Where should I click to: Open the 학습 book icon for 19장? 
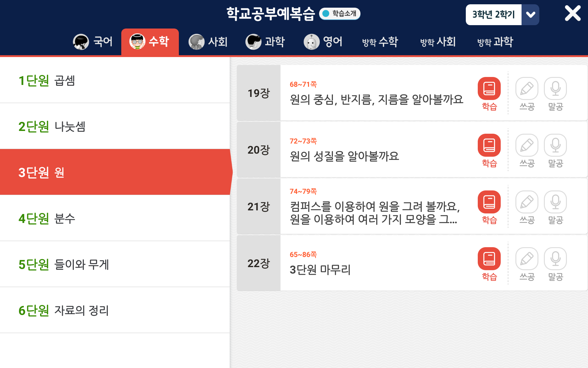[x=489, y=89]
